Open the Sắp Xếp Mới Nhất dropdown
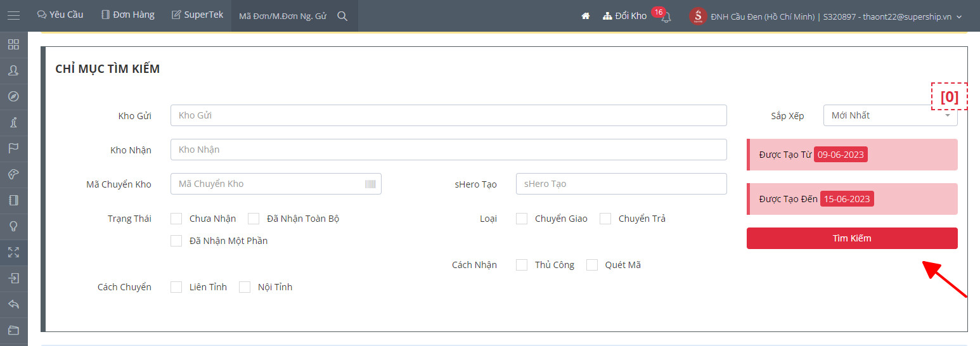Screen dimensions: 980x346 [890, 115]
